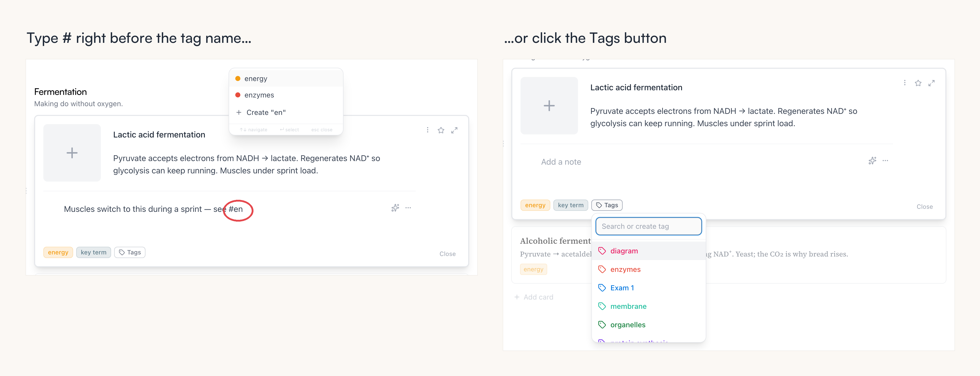The width and height of the screenshot is (980, 376).
Task: Click the Add card button
Action: tap(534, 297)
